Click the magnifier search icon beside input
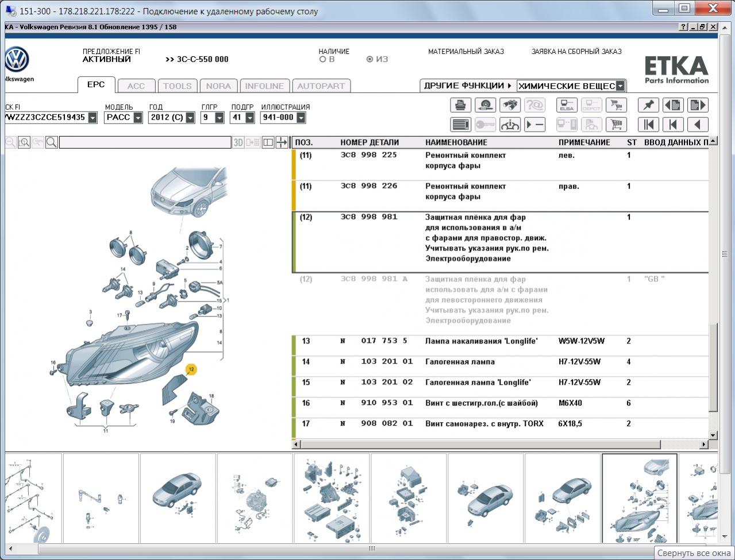The image size is (735, 560). pos(51,142)
